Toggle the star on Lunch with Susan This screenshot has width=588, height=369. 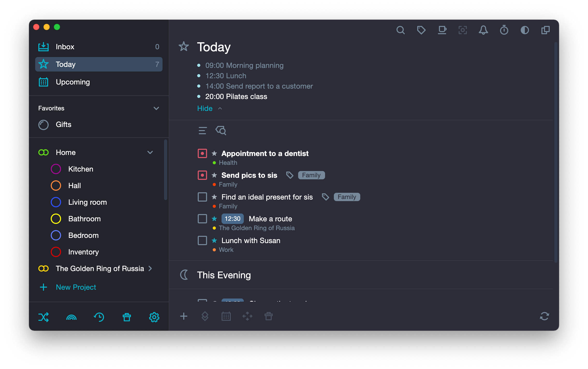[x=214, y=240]
